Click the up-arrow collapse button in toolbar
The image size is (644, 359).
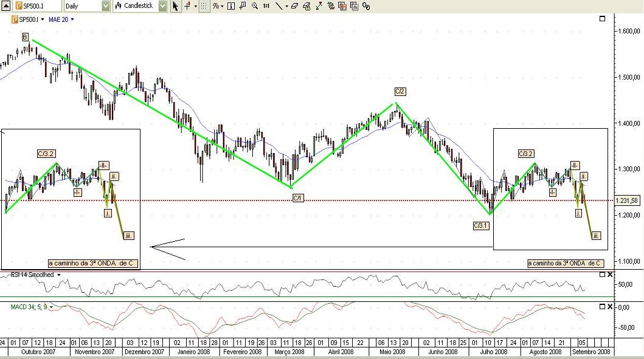(5, 5)
